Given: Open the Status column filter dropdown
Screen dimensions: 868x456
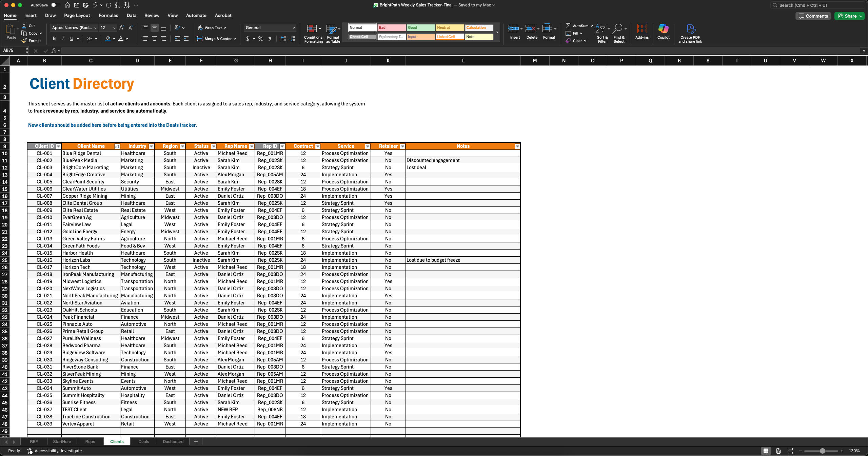Looking at the screenshot, I should pos(214,146).
